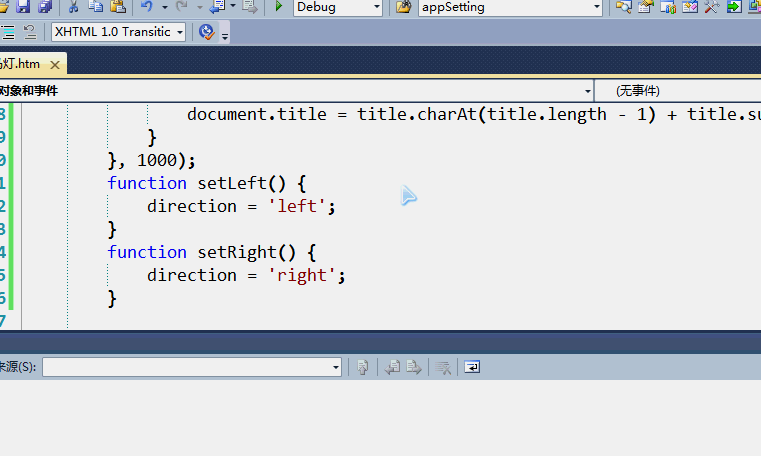
Task: Start debugging with the green play icon
Action: [279, 6]
